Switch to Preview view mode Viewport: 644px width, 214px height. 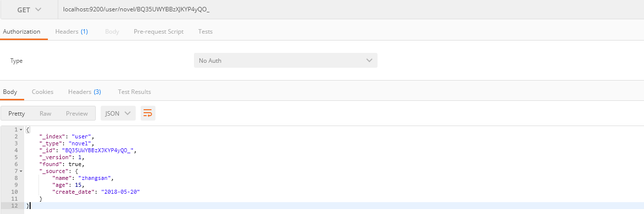point(77,113)
